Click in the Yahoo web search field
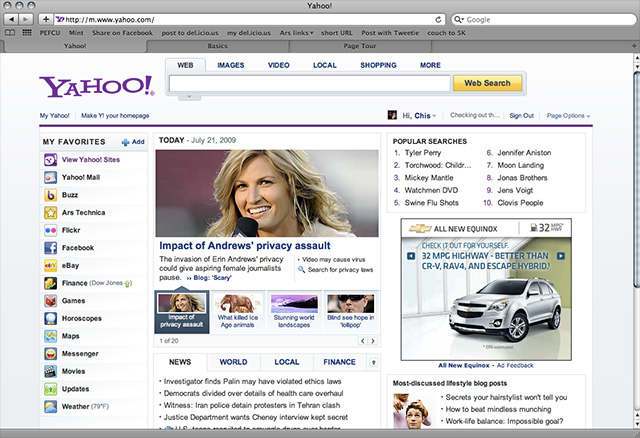 point(309,83)
